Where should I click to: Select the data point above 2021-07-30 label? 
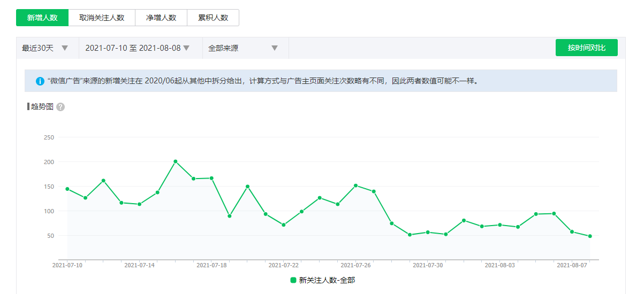click(428, 232)
